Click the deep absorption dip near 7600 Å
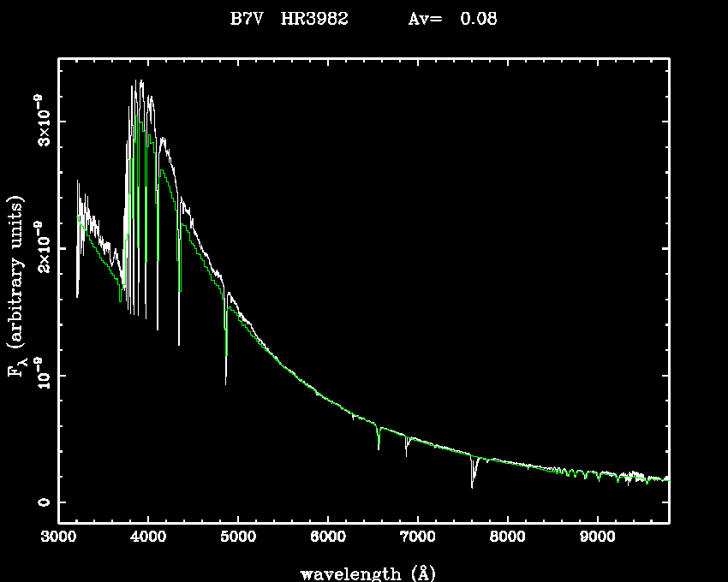 point(472,484)
